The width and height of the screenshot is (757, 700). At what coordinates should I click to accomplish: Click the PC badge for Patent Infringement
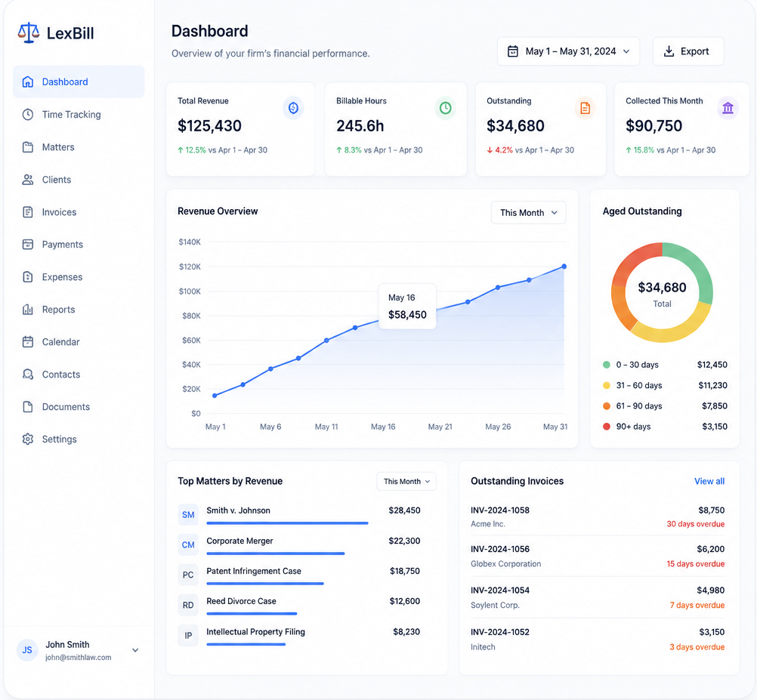(x=188, y=575)
